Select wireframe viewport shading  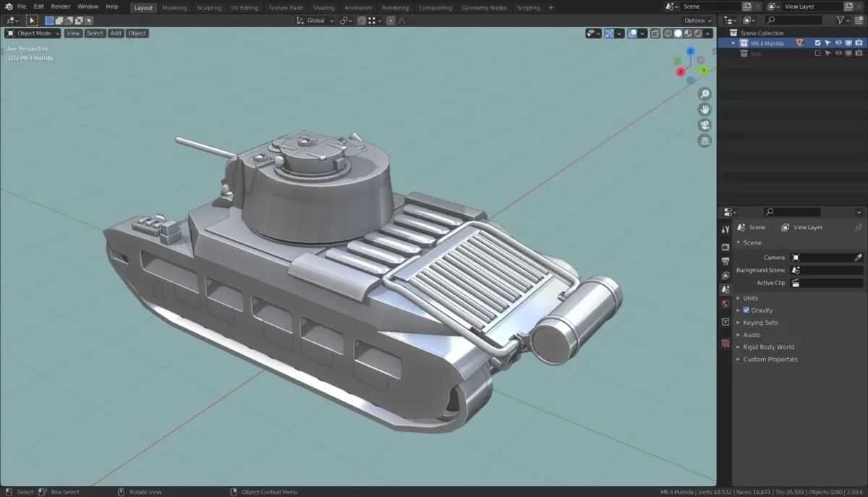point(668,33)
